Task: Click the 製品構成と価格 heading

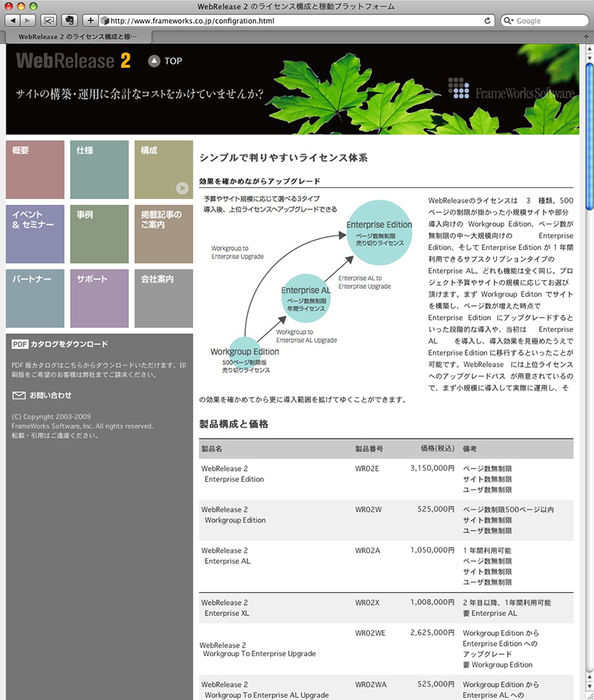Action: [234, 424]
